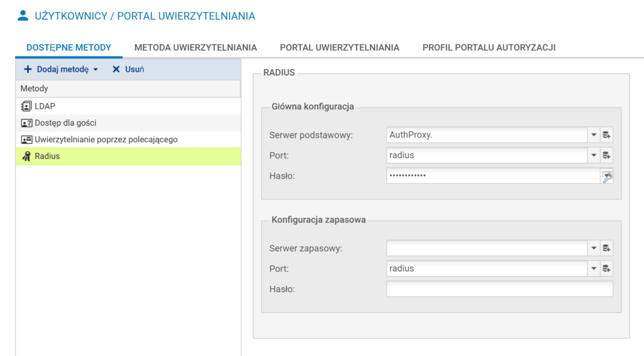Screen dimensions: 644x356
Task: Click the backup Hasło input field
Action: pos(499,289)
